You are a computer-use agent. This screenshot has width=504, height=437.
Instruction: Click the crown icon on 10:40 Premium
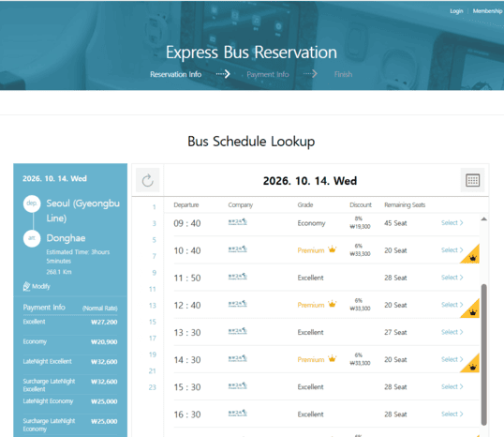point(332,249)
